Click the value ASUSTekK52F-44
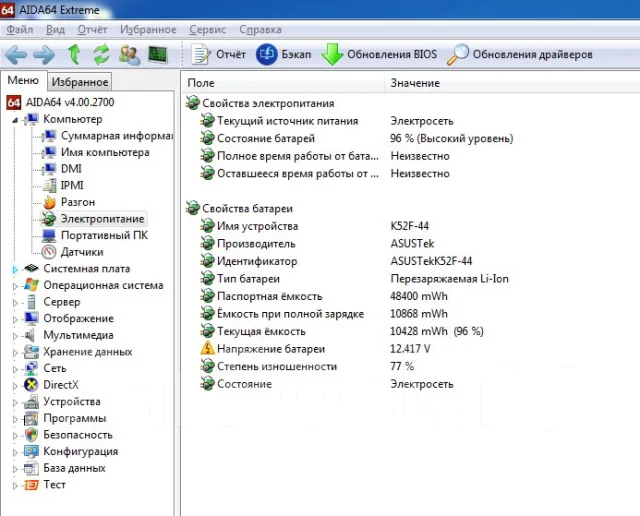This screenshot has width=640, height=516. click(431, 261)
